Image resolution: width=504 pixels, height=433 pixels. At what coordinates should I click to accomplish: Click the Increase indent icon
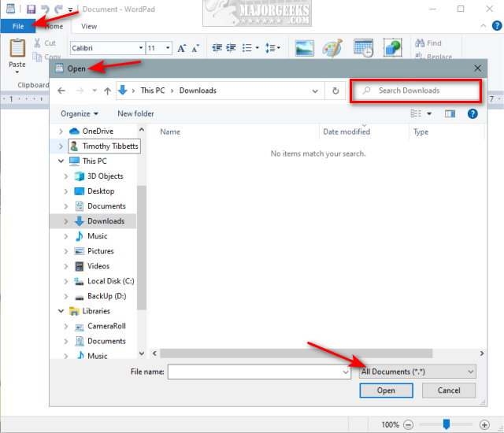pyautogui.click(x=231, y=48)
